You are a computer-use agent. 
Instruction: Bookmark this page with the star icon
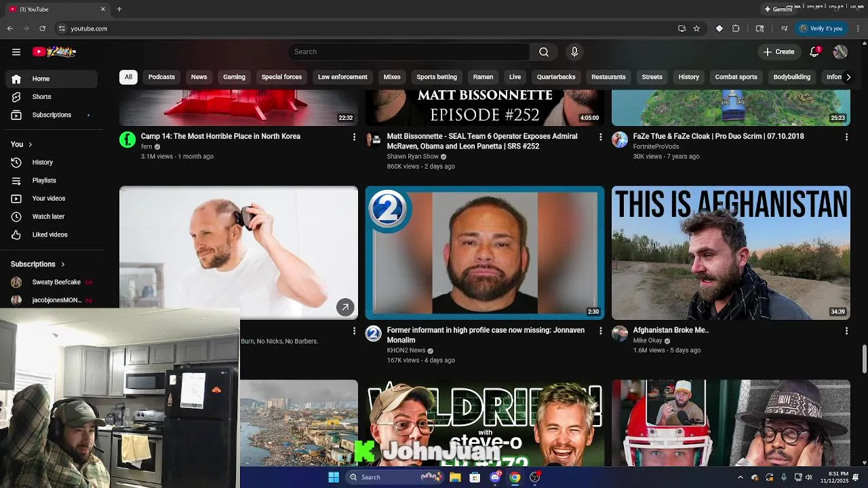(x=696, y=28)
